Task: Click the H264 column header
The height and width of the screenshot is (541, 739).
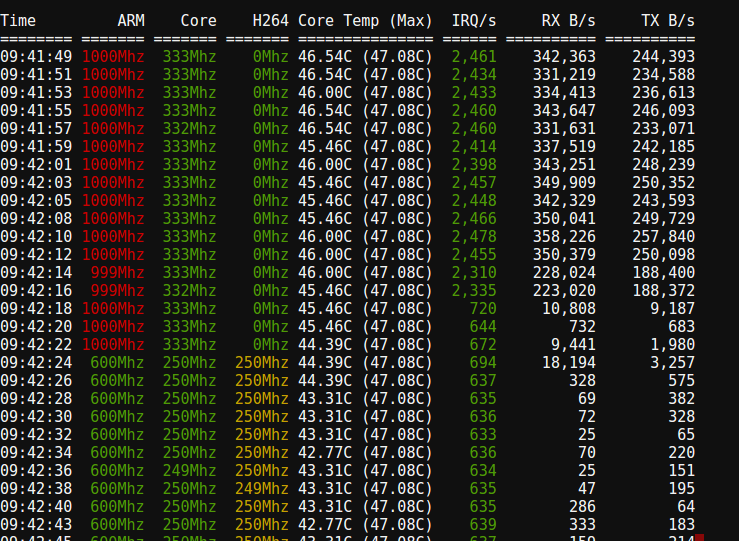Action: [x=270, y=21]
